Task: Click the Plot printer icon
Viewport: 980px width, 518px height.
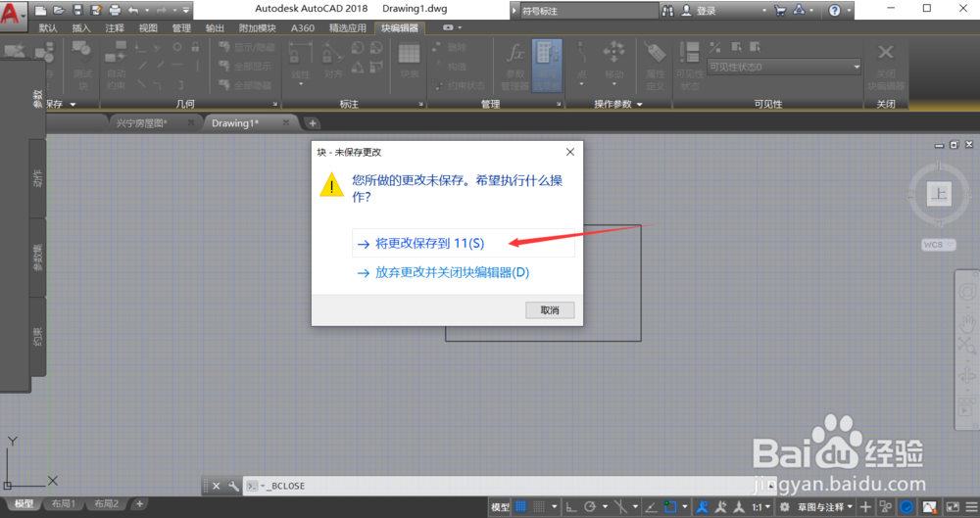Action: pyautogui.click(x=115, y=10)
